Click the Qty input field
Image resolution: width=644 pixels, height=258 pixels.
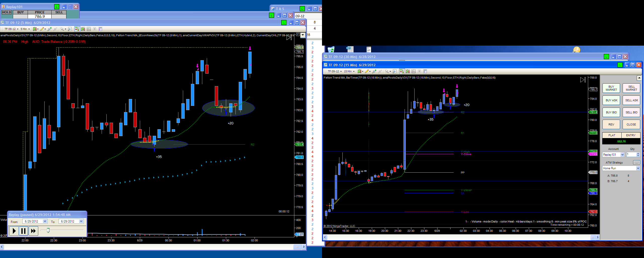point(631,155)
